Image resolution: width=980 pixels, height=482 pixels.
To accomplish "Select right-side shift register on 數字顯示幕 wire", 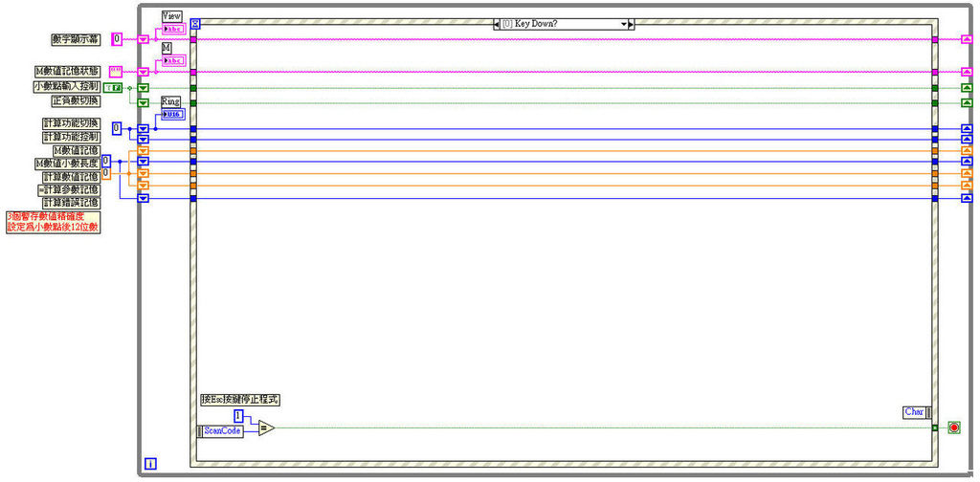I will pyautogui.click(x=967, y=39).
